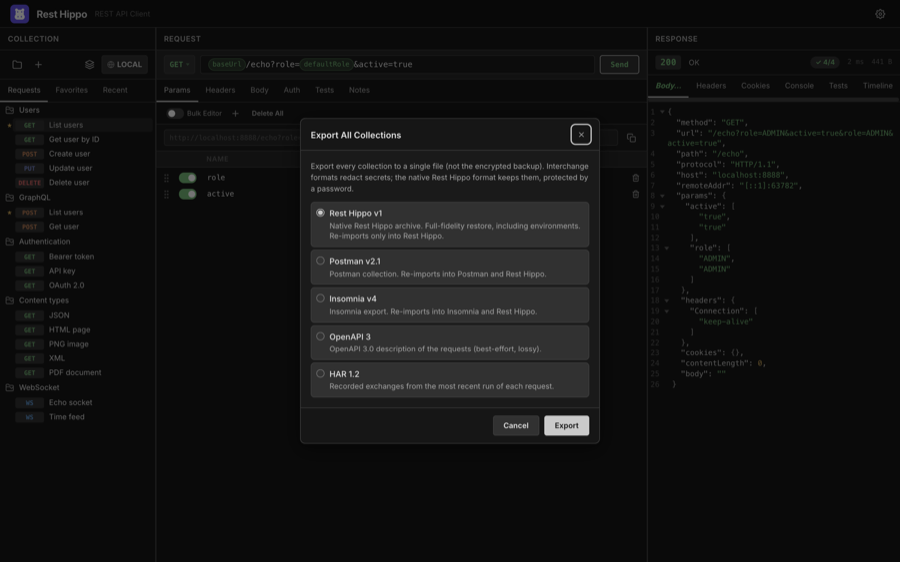Image resolution: width=900 pixels, height=562 pixels.
Task: Open settings via the gear icon
Action: (880, 14)
